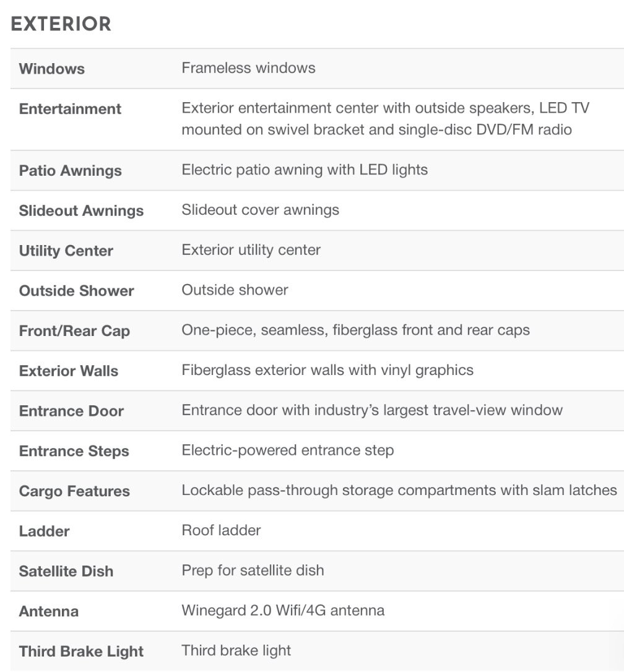Click the Entrance Door row label
The width and height of the screenshot is (624, 672).
pyautogui.click(x=71, y=411)
